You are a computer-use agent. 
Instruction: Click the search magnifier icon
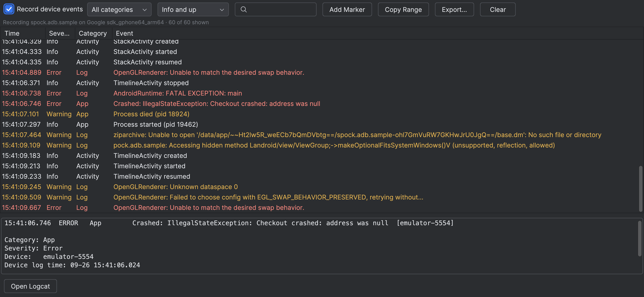tap(244, 9)
